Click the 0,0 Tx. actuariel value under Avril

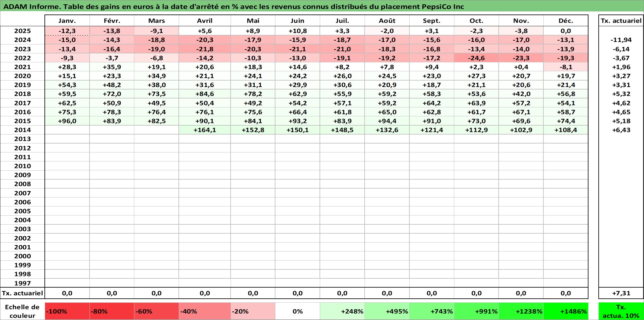pyautogui.click(x=205, y=293)
